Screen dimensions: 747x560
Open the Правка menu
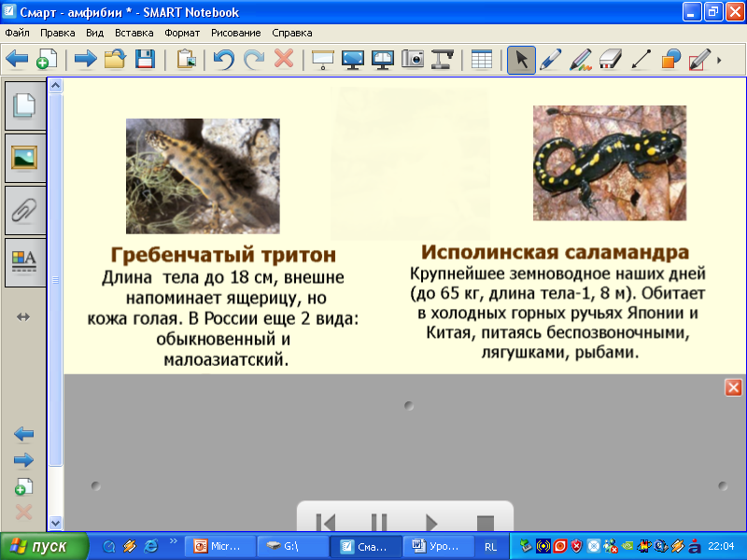pyautogui.click(x=58, y=33)
